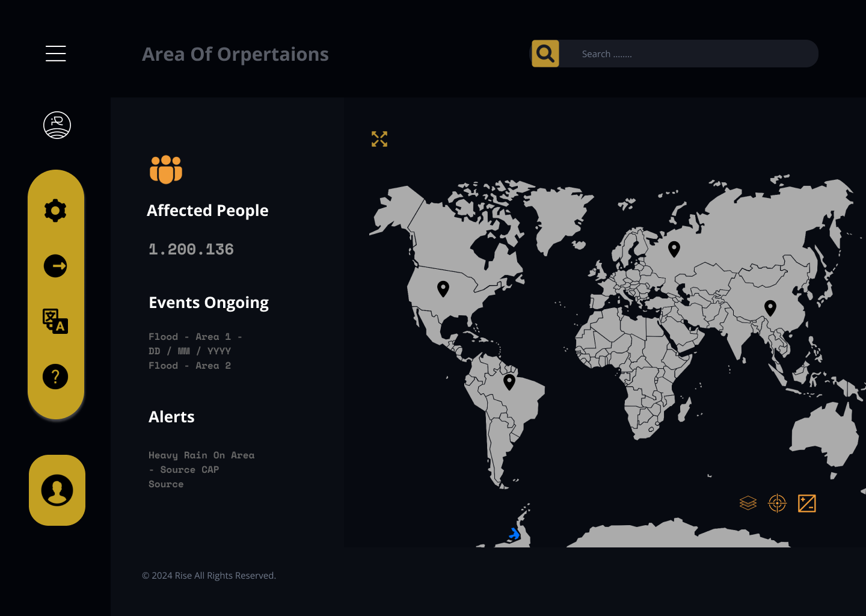Screen dimensions: 866x616
Task: Select the "Flood - Area 2" event
Action: [x=190, y=366]
